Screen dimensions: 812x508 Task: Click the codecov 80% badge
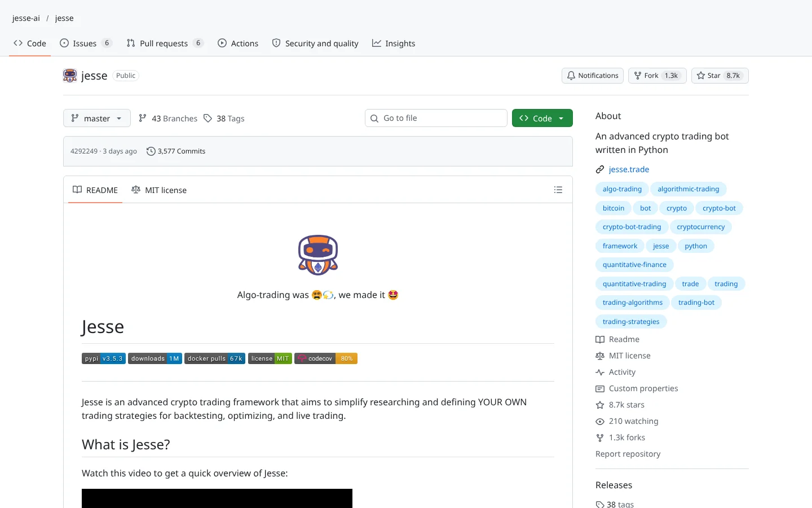(326, 358)
